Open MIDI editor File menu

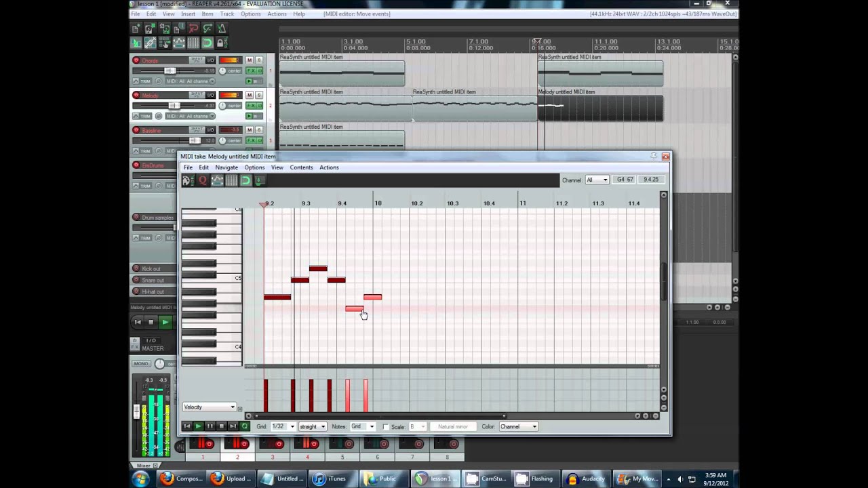click(188, 167)
